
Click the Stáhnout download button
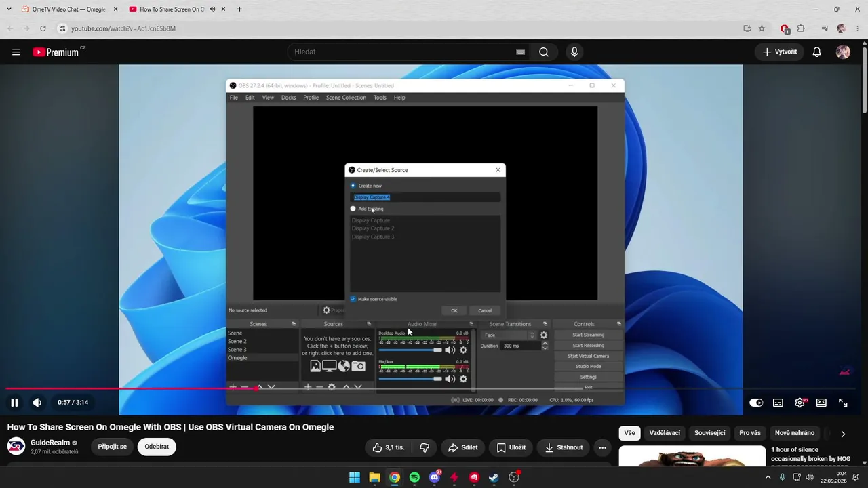[x=564, y=447]
